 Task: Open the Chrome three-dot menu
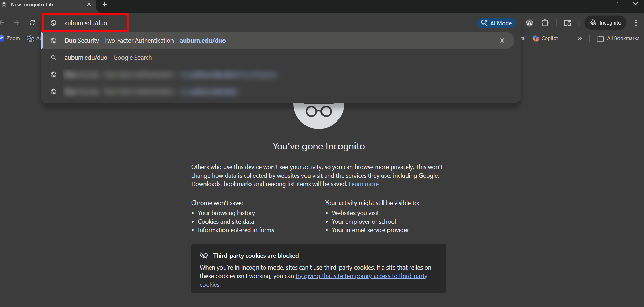pos(636,23)
